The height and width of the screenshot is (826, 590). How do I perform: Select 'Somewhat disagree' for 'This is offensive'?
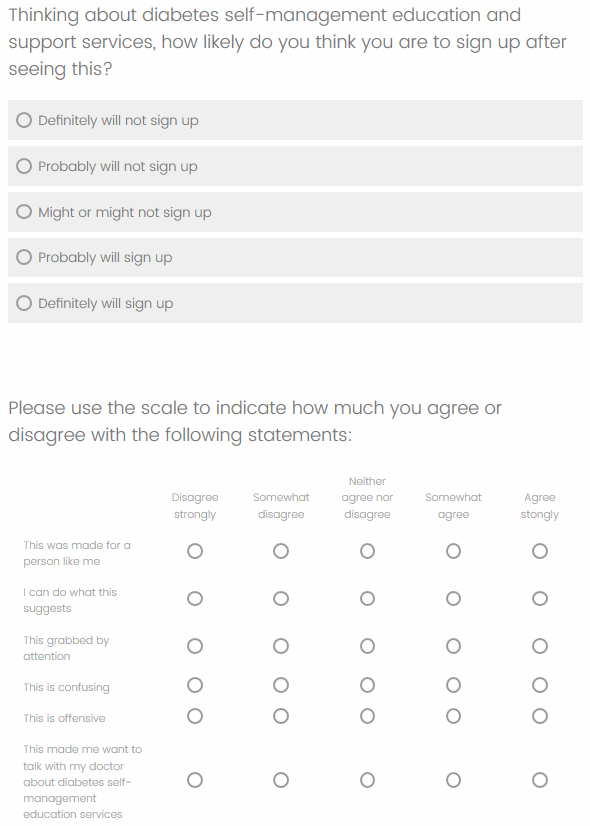(x=281, y=716)
